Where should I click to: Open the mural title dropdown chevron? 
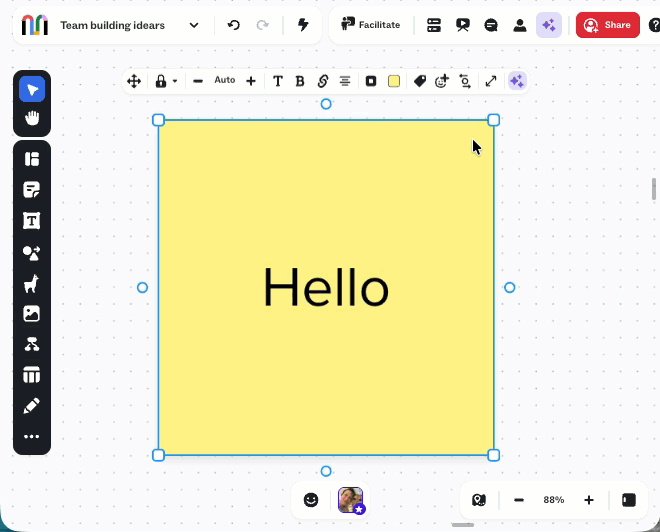coord(194,25)
